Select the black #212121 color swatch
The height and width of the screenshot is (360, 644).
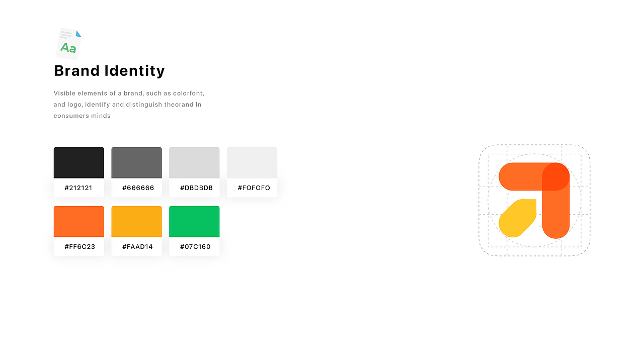coord(79,163)
